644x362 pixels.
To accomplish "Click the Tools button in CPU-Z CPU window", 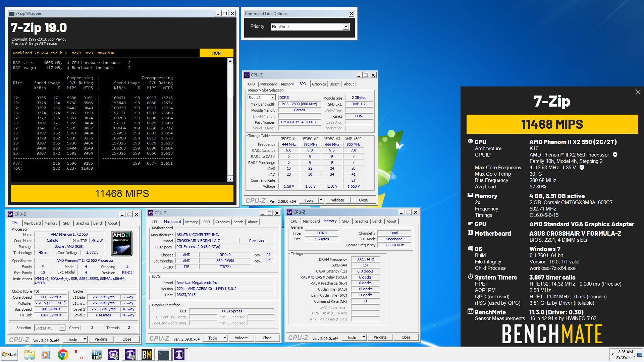I will (72, 339).
